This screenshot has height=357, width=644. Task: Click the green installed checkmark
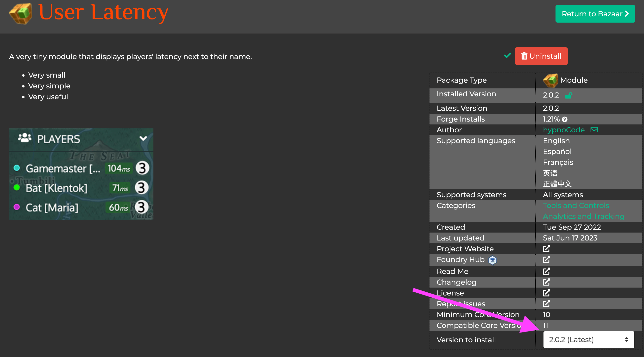coord(507,56)
